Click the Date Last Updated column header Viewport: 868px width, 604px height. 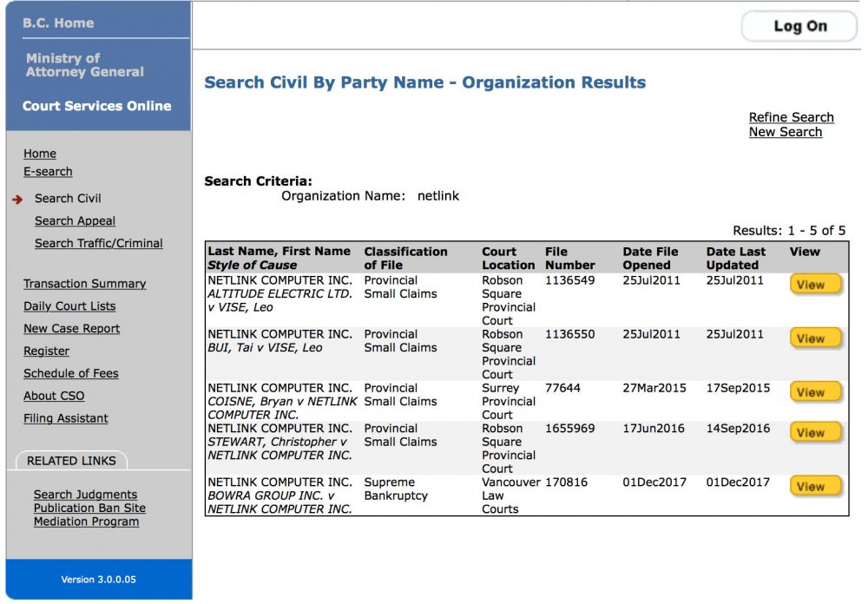(736, 258)
